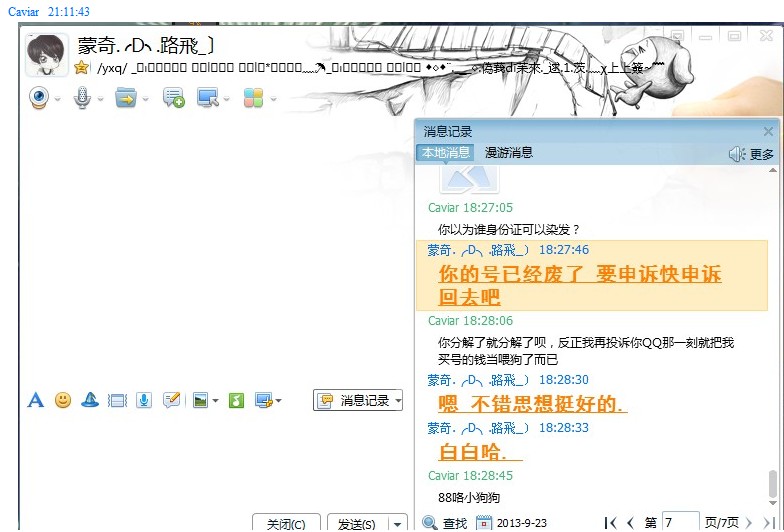This screenshot has width=784, height=532.
Task: Click the yellow star level icon
Action: point(82,68)
